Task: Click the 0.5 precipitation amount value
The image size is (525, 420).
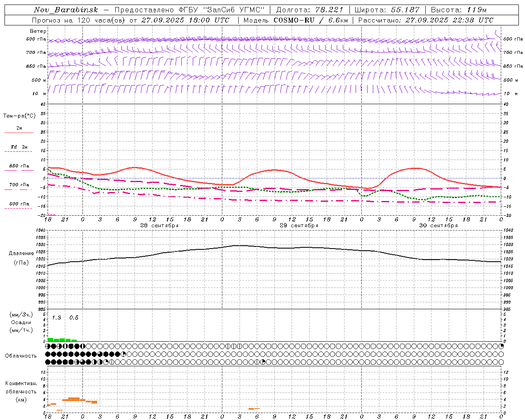Action: click(74, 318)
